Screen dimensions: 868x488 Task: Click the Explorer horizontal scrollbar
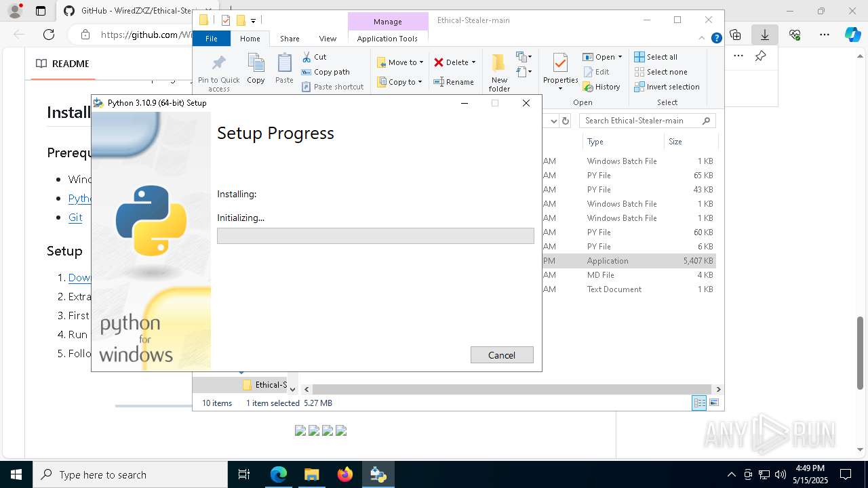click(x=513, y=390)
